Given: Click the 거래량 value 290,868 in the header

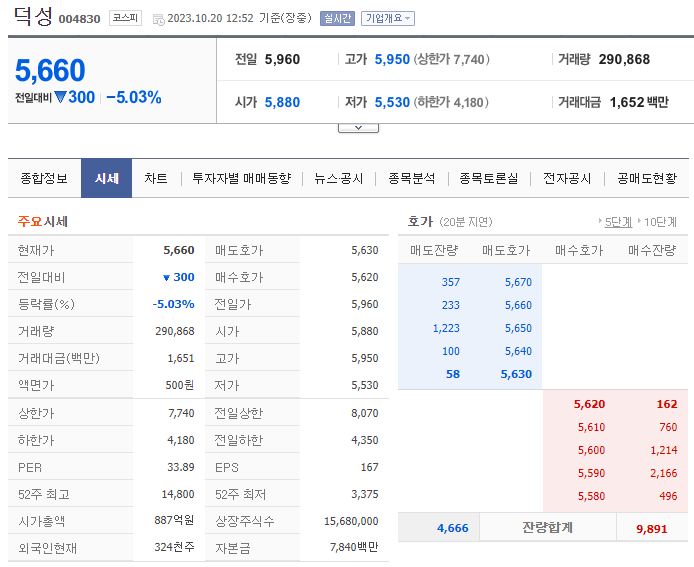Looking at the screenshot, I should point(624,59).
